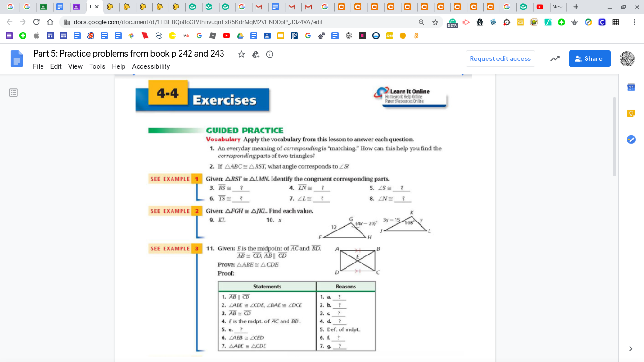Bookmark this page with the address bar star
The height and width of the screenshot is (362, 644).
(435, 22)
